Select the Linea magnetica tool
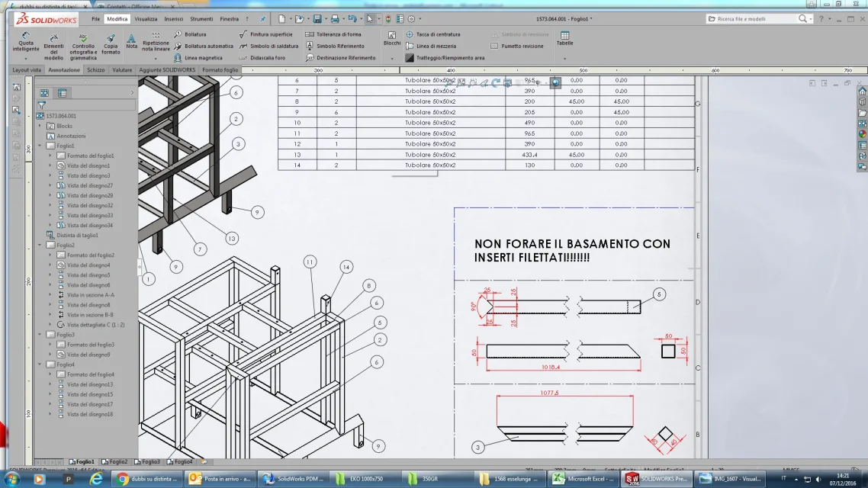The width and height of the screenshot is (868, 488). tap(198, 57)
